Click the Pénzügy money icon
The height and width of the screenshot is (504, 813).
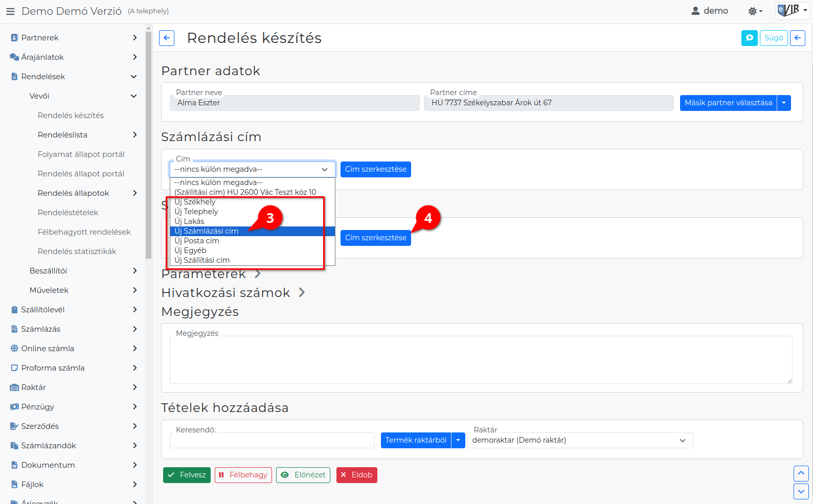point(14,407)
